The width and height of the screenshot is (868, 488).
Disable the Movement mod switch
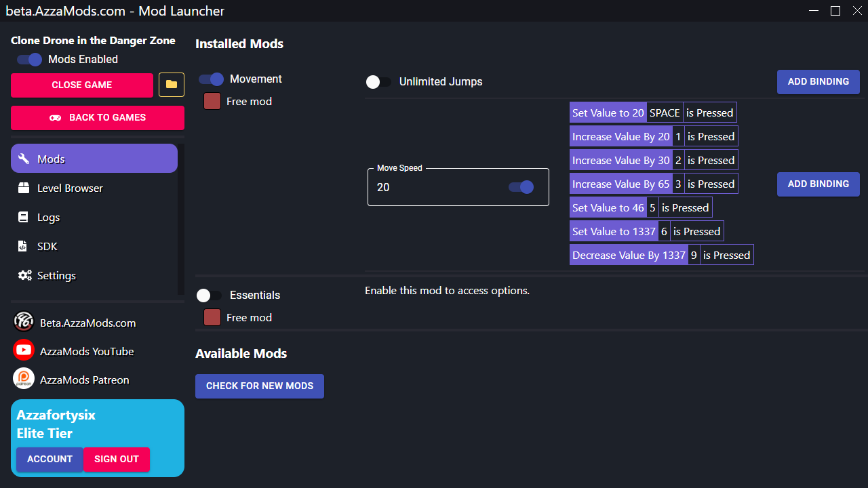(211, 79)
